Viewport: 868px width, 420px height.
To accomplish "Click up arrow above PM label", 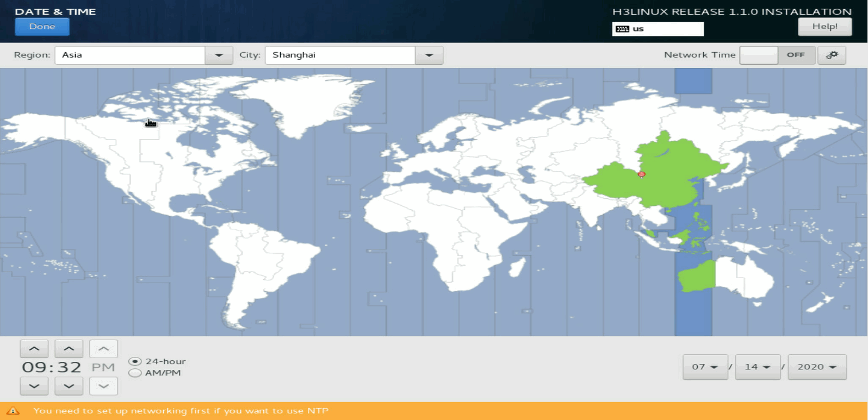I will pos(103,349).
